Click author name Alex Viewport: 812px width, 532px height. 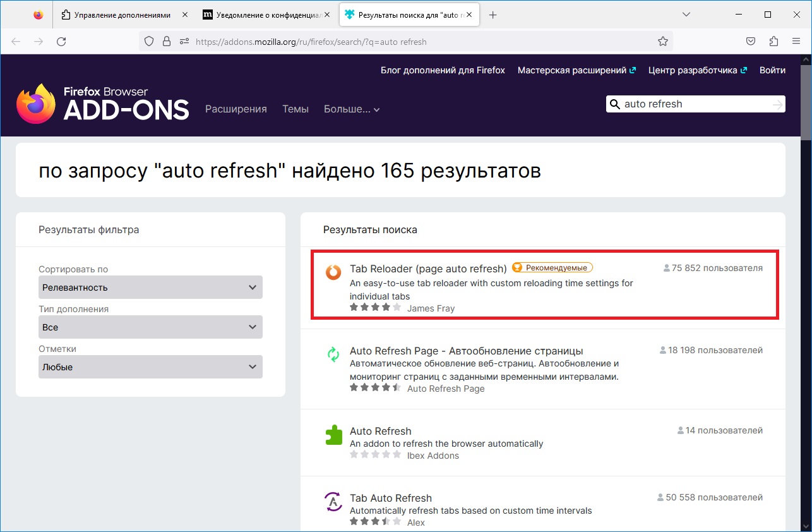(416, 523)
